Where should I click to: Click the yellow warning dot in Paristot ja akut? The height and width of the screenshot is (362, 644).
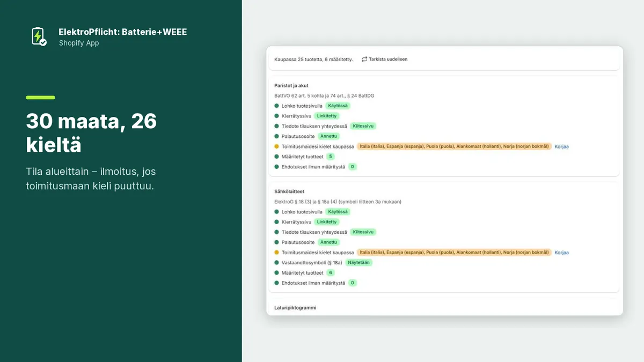277,146
